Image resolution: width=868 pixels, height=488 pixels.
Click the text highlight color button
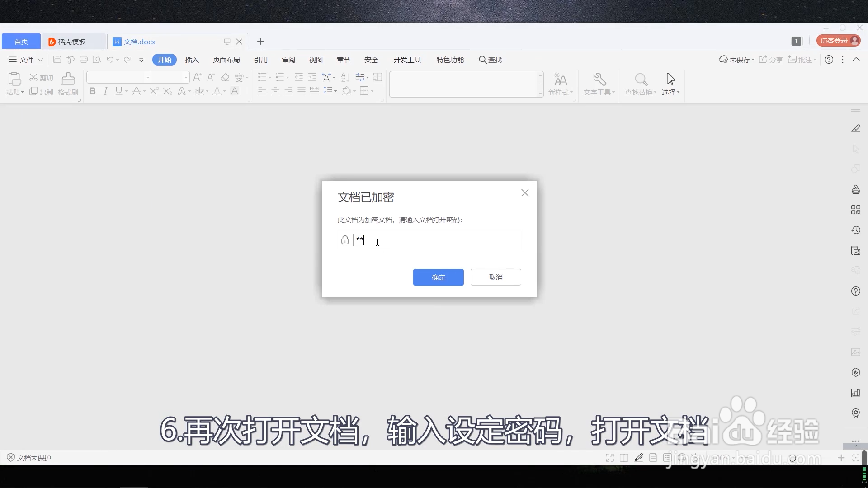199,91
